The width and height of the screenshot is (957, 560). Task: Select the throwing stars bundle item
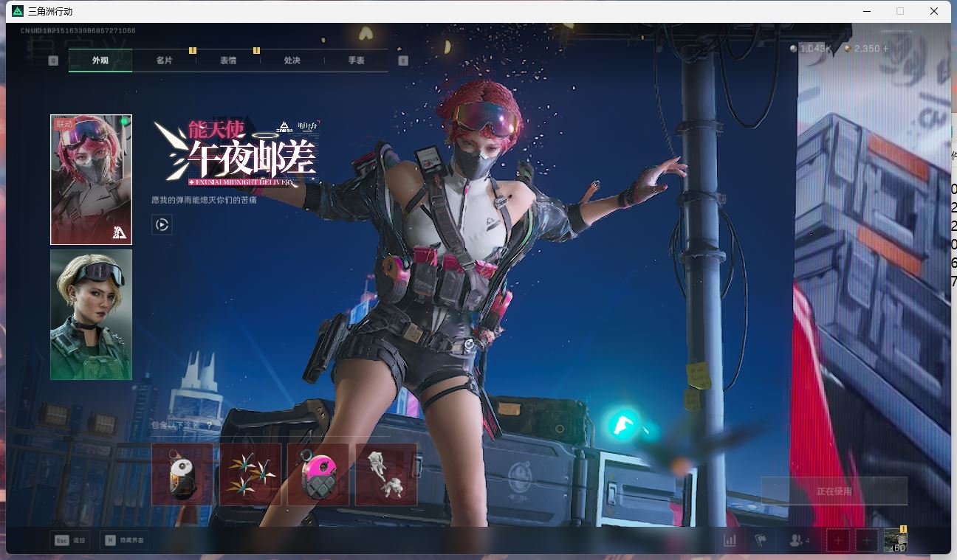(x=250, y=474)
